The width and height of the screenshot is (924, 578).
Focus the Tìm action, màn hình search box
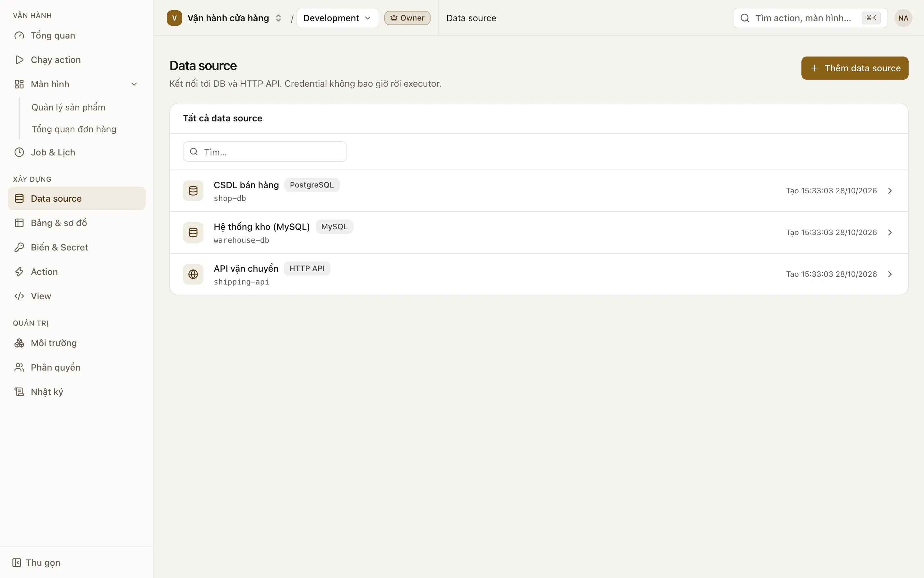[810, 18]
